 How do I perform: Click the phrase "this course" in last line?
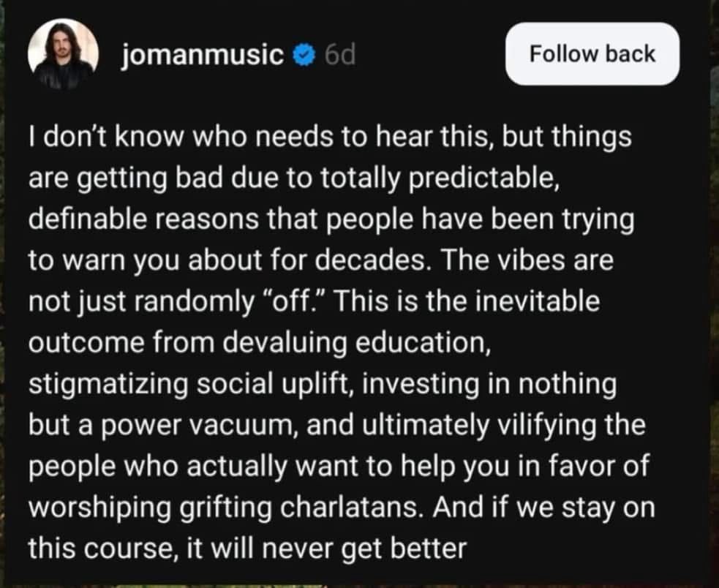click(100, 549)
